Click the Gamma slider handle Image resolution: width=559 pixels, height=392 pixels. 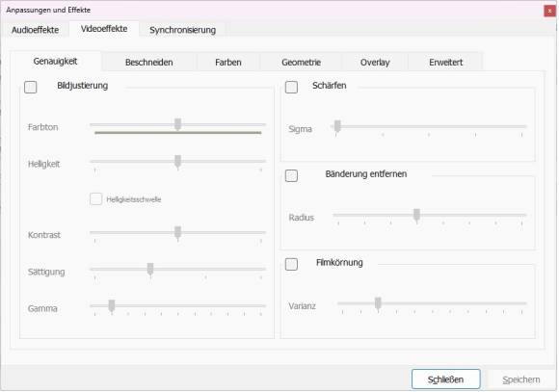(x=112, y=305)
